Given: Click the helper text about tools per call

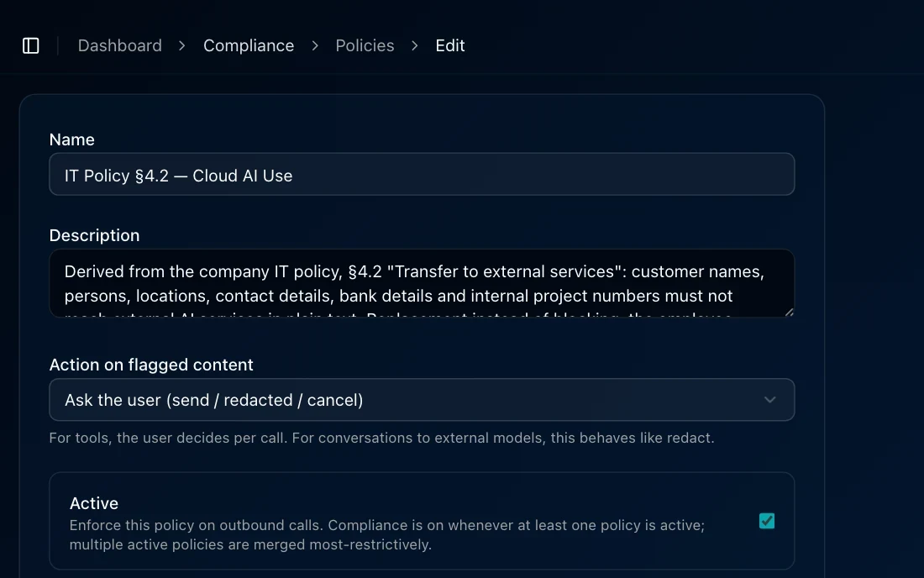Looking at the screenshot, I should click(381, 438).
